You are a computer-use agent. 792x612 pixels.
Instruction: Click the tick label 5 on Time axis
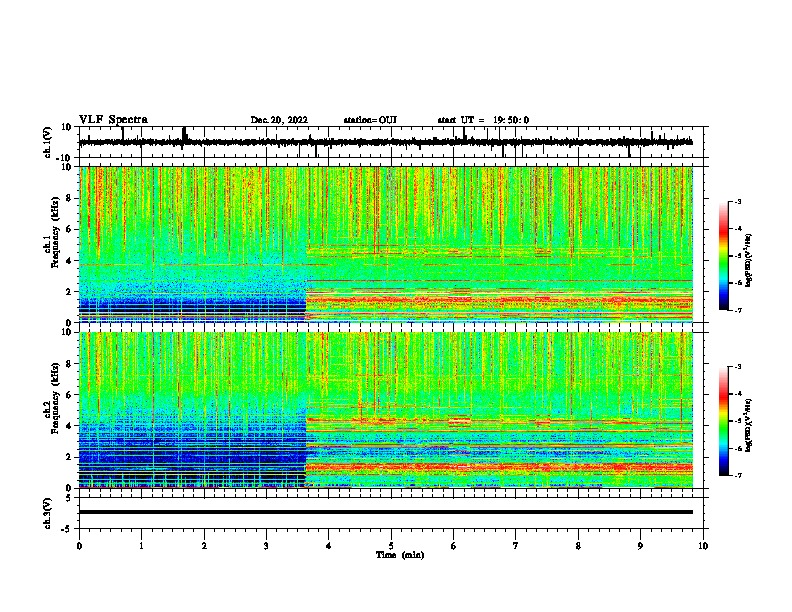(391, 546)
